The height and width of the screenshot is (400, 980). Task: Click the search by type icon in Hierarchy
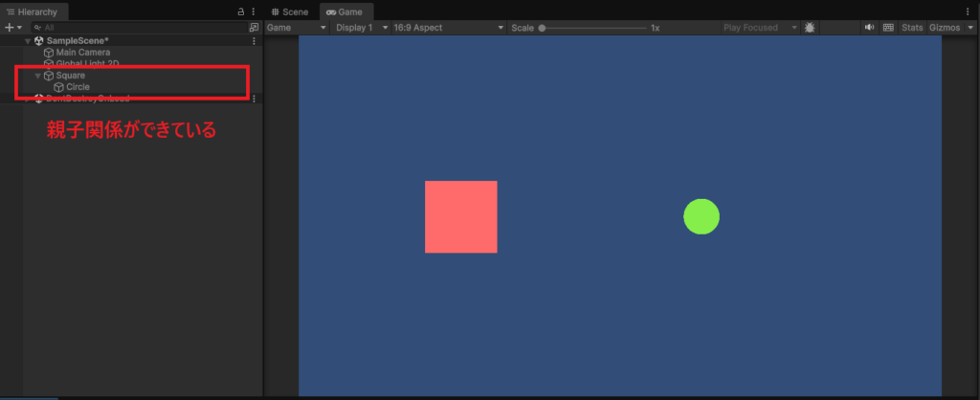coord(254,28)
